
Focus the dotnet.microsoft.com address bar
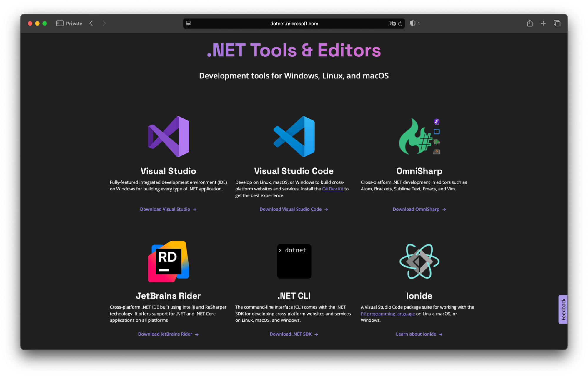(294, 24)
